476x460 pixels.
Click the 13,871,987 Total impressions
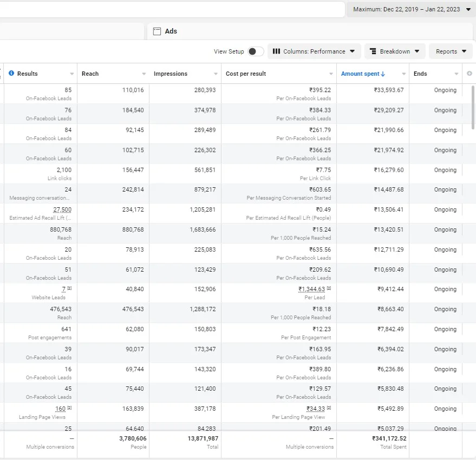(203, 438)
